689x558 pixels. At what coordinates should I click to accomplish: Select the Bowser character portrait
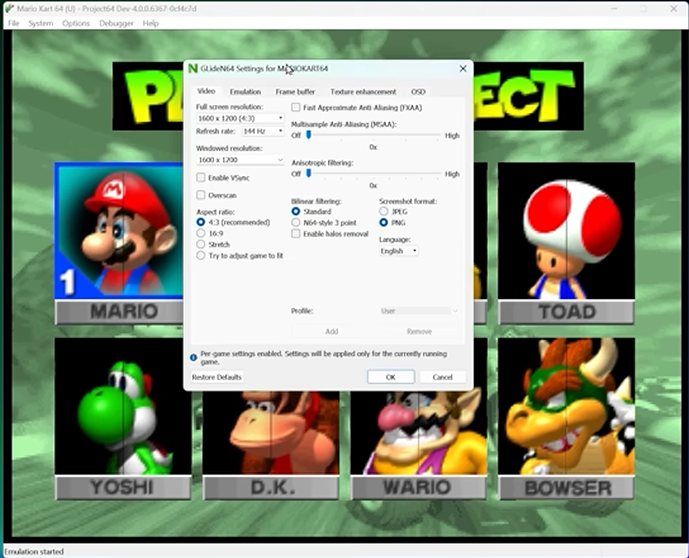566,406
